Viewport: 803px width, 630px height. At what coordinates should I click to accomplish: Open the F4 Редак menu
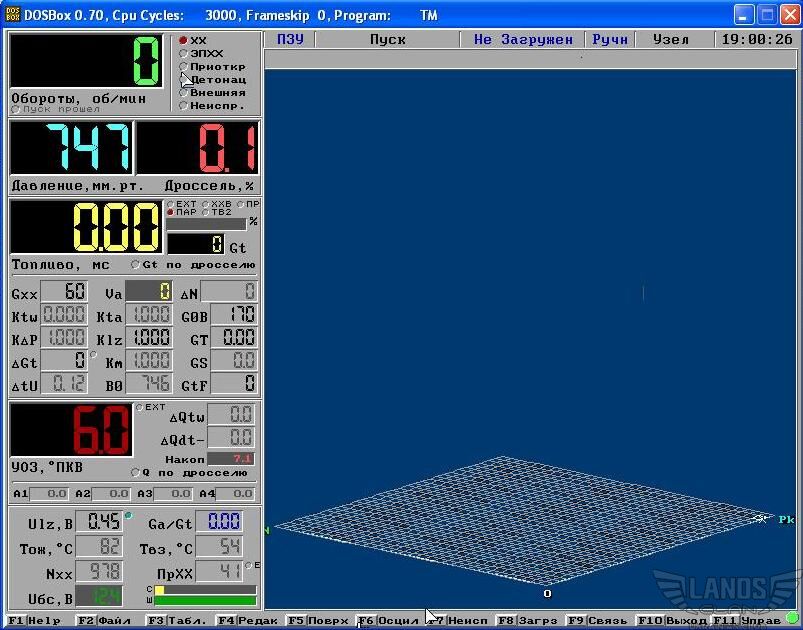pyautogui.click(x=246, y=621)
